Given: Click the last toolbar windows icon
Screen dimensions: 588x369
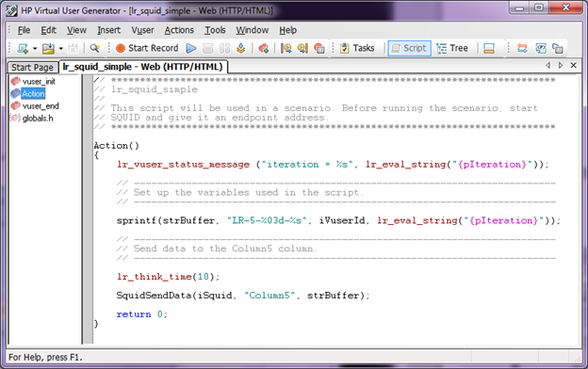Looking at the screenshot, I should click(x=558, y=48).
